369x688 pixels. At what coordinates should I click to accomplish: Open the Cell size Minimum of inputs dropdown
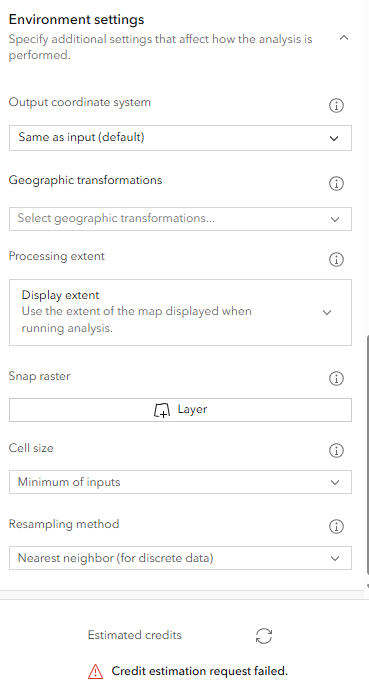[180, 482]
